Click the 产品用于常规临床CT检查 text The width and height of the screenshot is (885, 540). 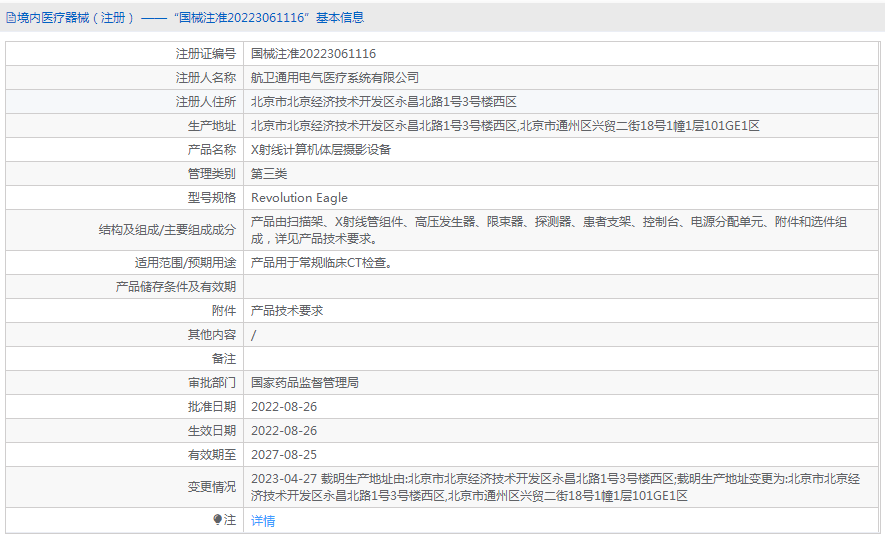click(321, 263)
